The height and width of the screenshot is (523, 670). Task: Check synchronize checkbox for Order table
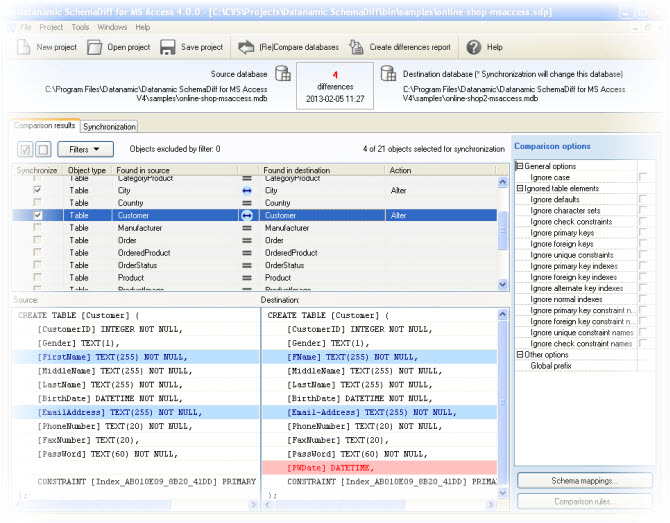(x=38, y=240)
